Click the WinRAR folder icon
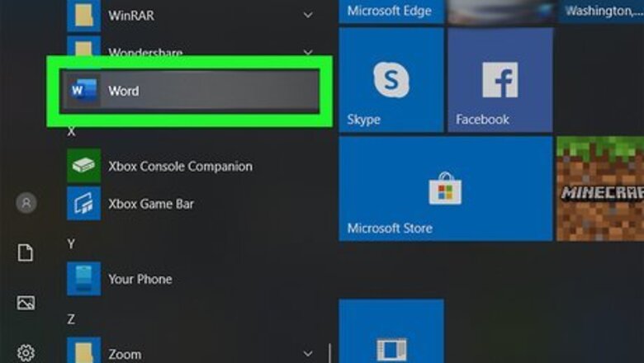 (83, 16)
